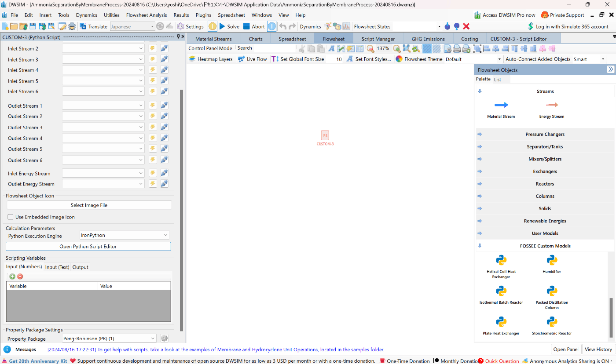This screenshot has width=616, height=364.
Task: Click the Print flowsheet icon
Action: point(457,48)
